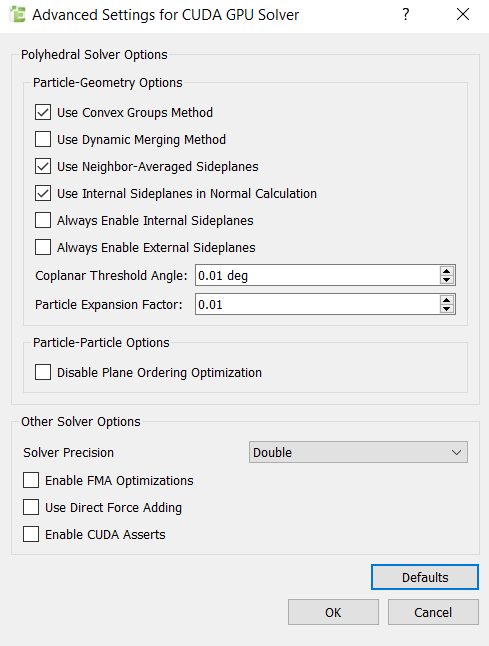The width and height of the screenshot is (489, 646).
Task: Check Always Enable External Sideplanes
Action: pos(43,247)
